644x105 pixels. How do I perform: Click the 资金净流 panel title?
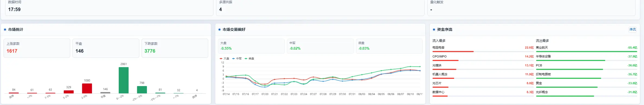point(444,29)
